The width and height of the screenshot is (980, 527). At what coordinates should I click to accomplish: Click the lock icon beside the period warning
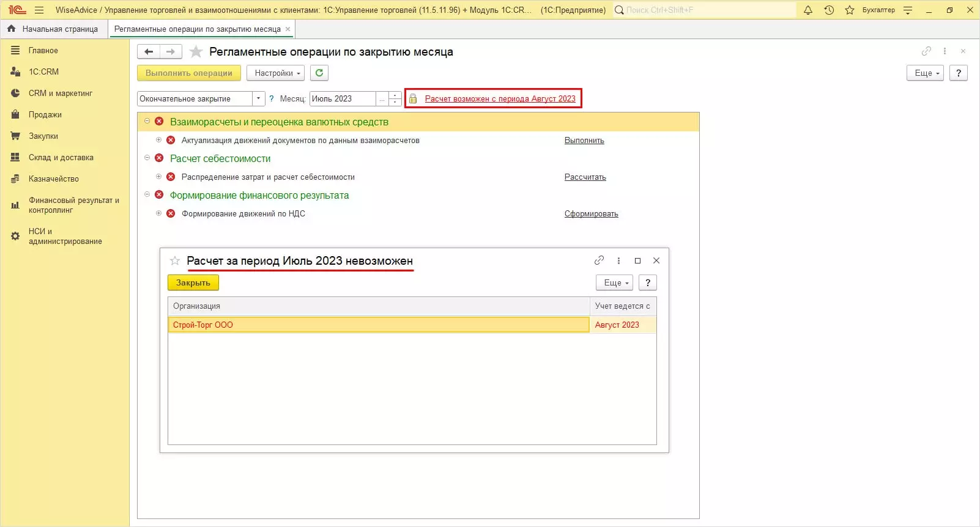(x=413, y=99)
